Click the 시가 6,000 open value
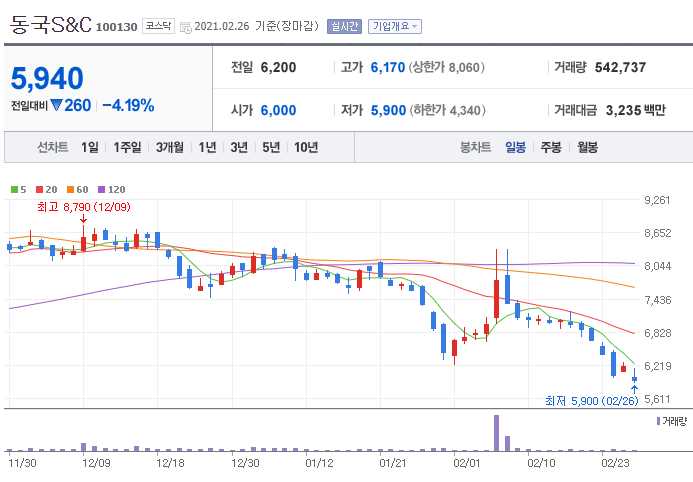Screen dimensions: 693x482 click(x=278, y=110)
